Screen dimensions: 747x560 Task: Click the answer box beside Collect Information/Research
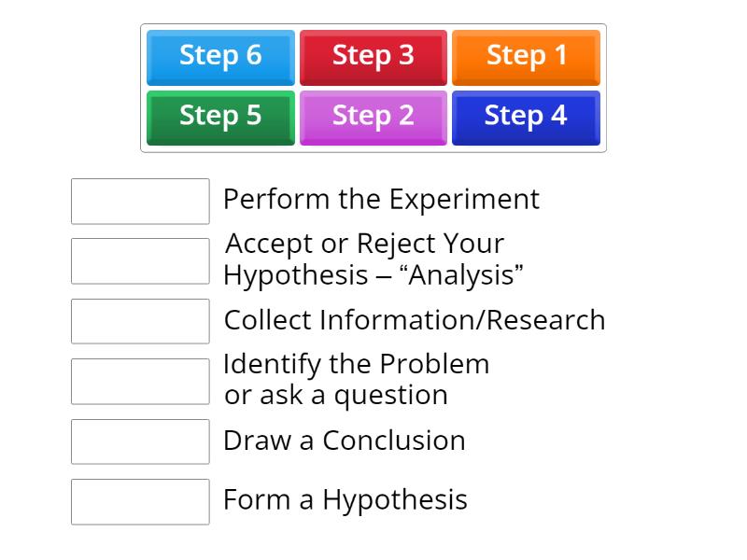coord(139,321)
